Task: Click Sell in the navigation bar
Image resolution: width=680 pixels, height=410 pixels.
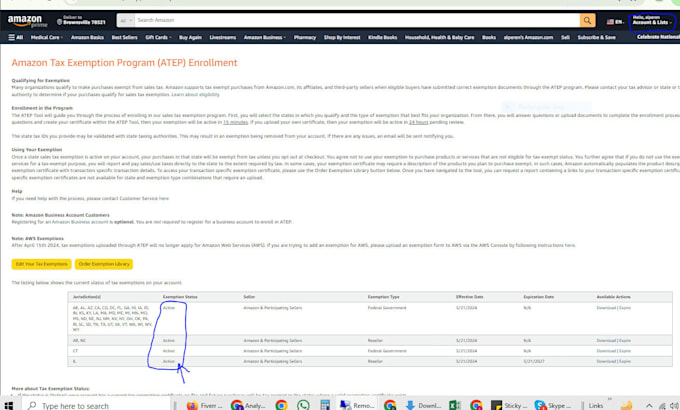Action: pos(565,37)
